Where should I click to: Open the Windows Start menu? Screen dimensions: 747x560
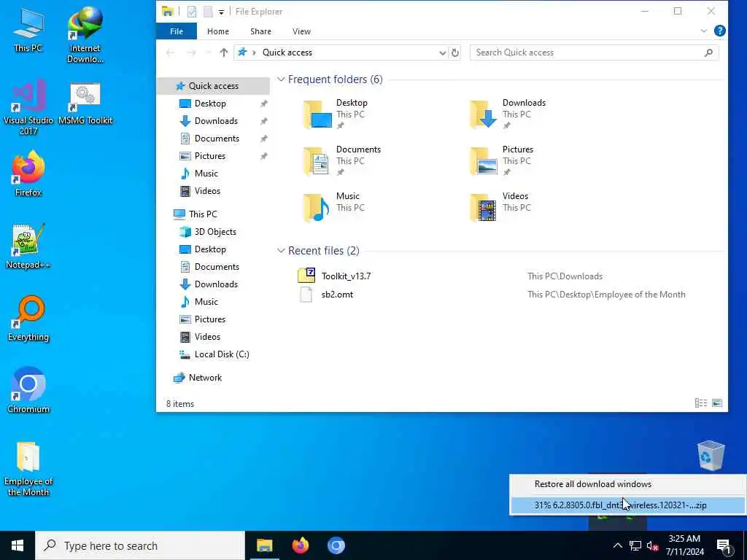(x=18, y=545)
